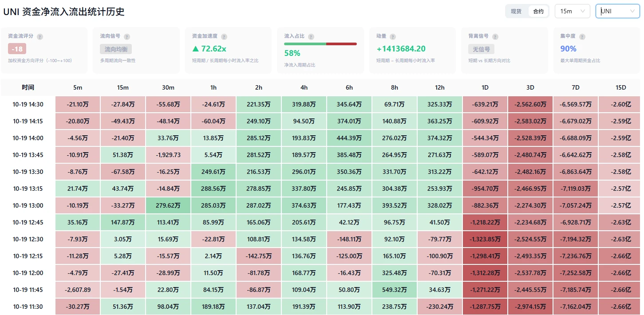Click the 90% concentration value
Viewport: 644px width, 315px height.
(568, 49)
